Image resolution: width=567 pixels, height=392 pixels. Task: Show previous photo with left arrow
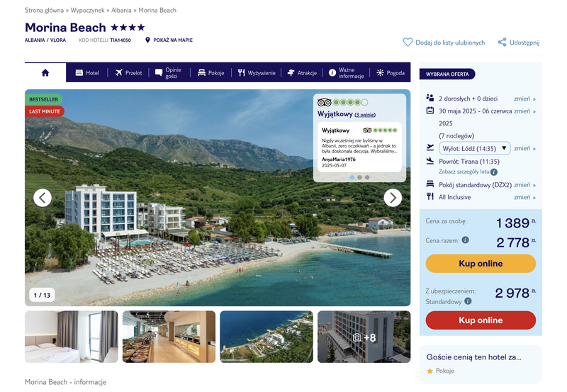point(43,198)
